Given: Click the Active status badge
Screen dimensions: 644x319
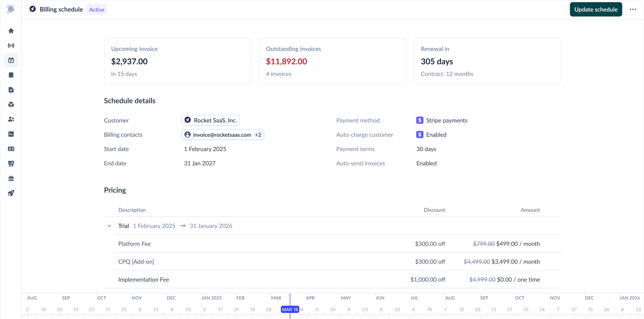Looking at the screenshot, I should tap(97, 9).
